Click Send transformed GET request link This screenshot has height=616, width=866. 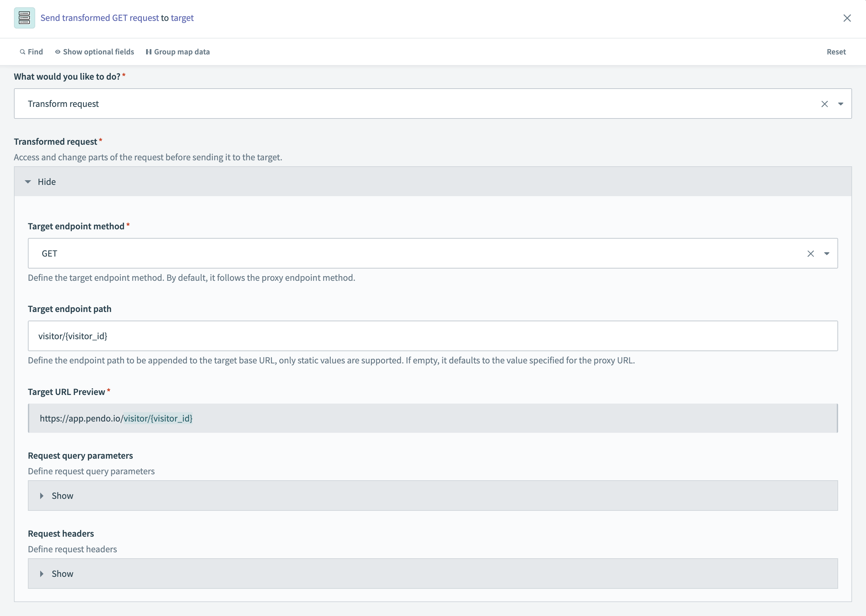99,18
